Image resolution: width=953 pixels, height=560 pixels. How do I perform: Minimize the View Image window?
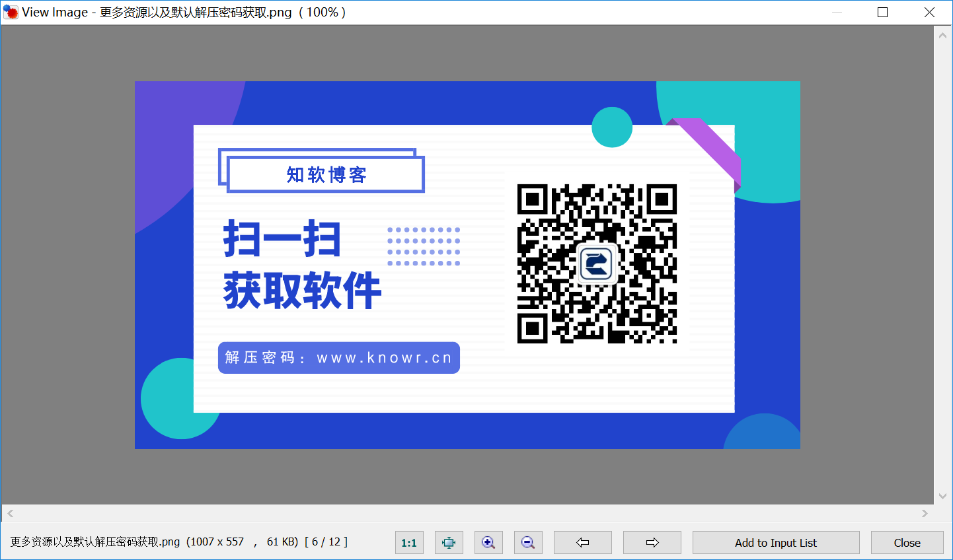click(837, 13)
